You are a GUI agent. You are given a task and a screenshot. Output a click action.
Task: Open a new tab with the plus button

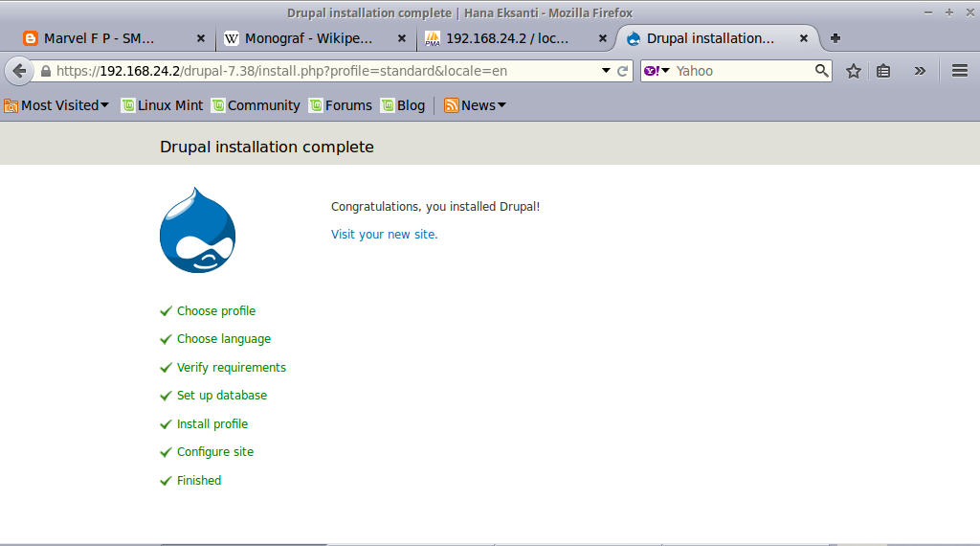point(835,38)
